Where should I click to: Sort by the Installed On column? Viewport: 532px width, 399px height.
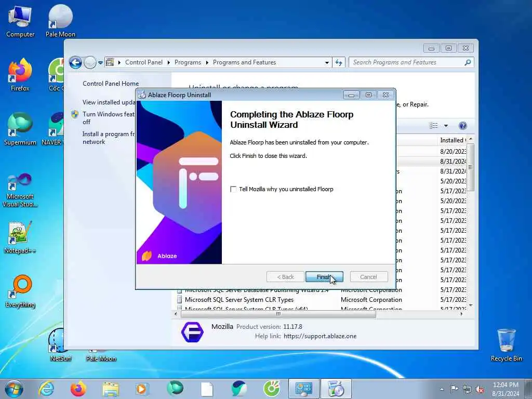pos(453,140)
